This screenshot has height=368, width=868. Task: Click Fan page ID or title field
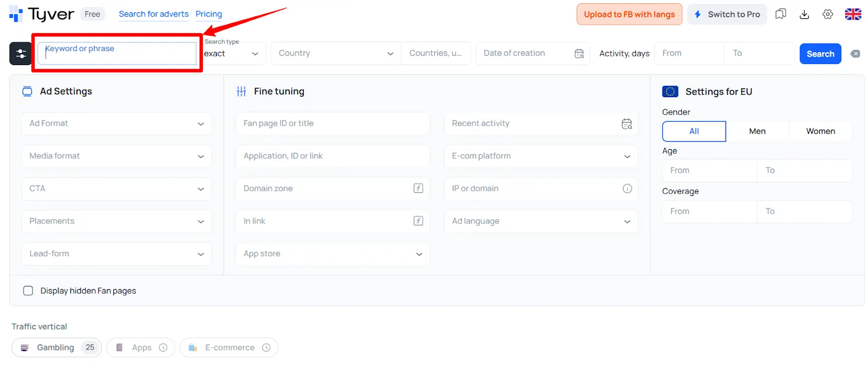(x=333, y=124)
